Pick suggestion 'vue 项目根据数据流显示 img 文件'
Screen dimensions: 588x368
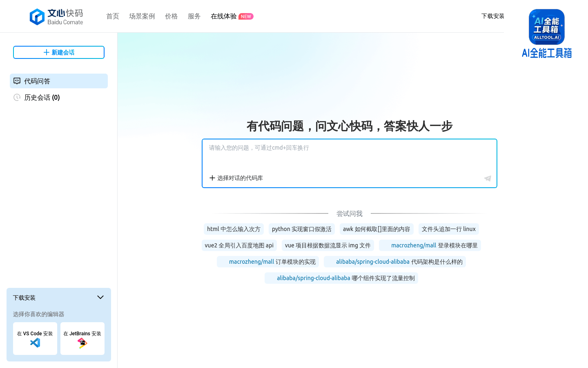click(x=328, y=245)
